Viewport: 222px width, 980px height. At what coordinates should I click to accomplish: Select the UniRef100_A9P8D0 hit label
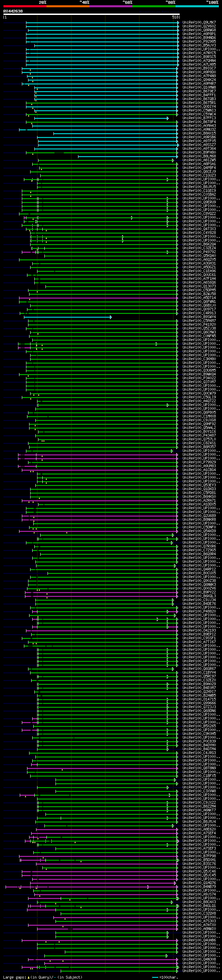(x=199, y=72)
